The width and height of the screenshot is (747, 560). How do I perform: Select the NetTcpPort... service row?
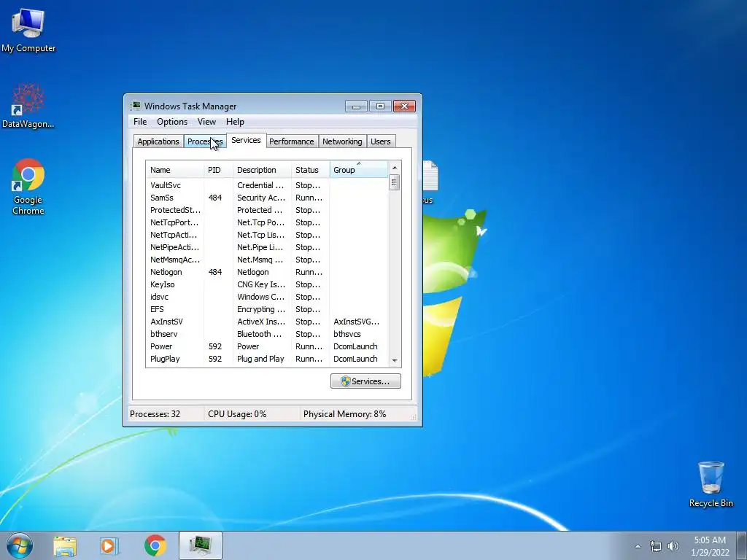tap(267, 222)
